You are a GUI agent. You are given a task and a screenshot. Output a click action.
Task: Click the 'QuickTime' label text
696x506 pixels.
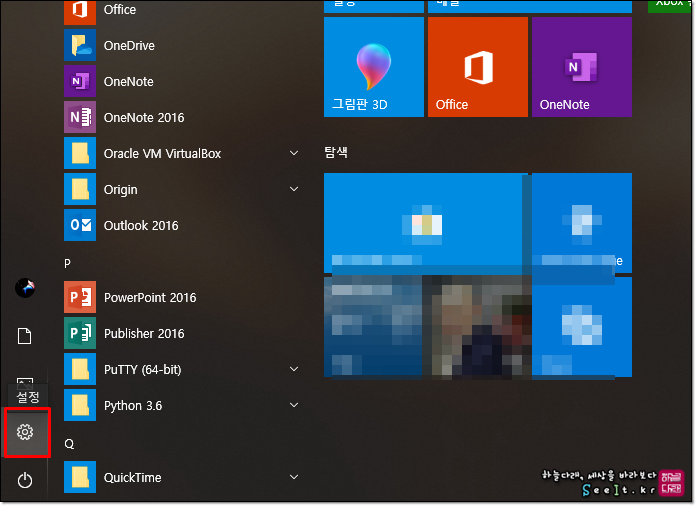coord(133,478)
